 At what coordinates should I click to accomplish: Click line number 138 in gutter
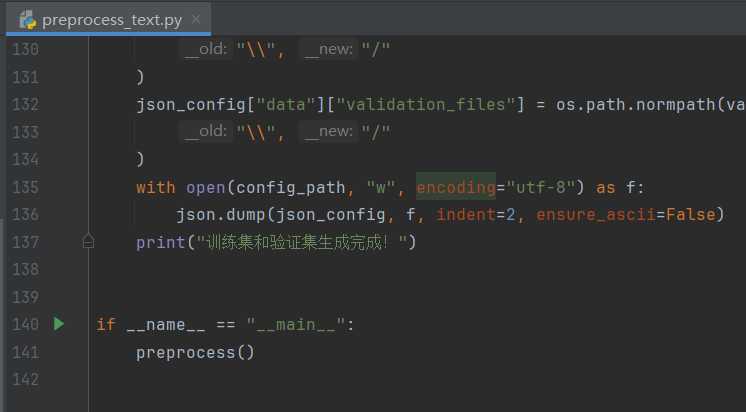pos(25,270)
